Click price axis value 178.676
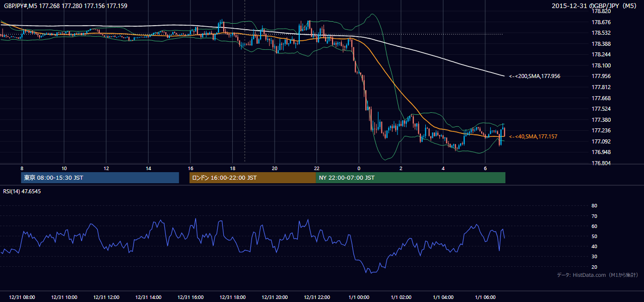This screenshot has height=302, width=644. point(601,22)
